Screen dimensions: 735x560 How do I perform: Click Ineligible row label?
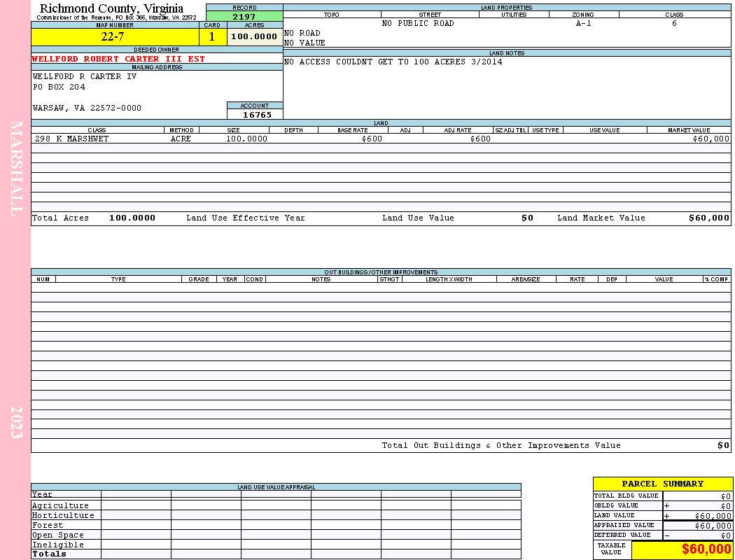57,545
